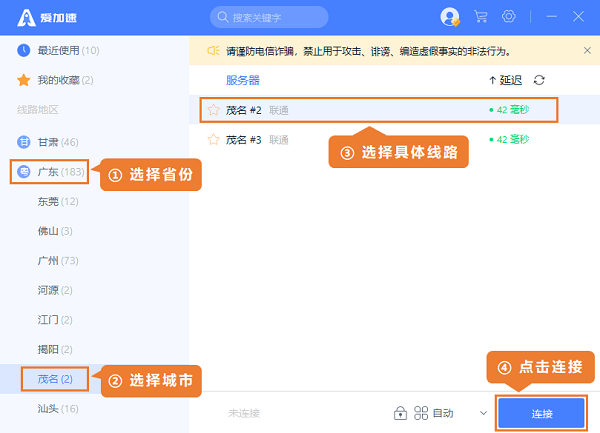Minimize the 爱加速 window
Screen dimensions: 600x433
click(551, 16)
